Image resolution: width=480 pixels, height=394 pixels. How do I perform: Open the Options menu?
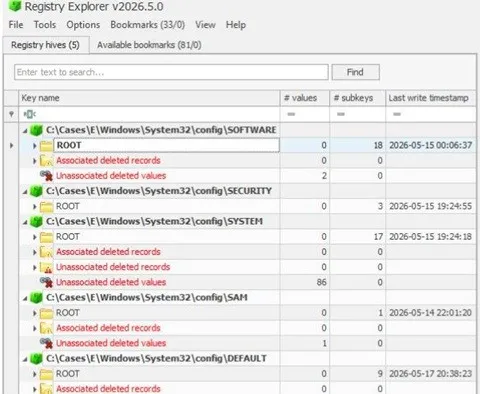pyautogui.click(x=83, y=25)
